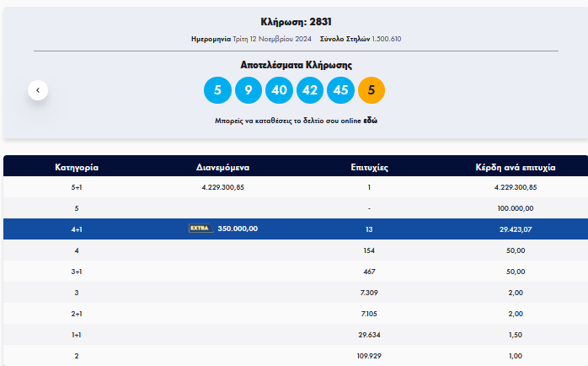The width and height of the screenshot is (588, 366).
Task: Click the Επιτυχίες column header
Action: pyautogui.click(x=369, y=167)
